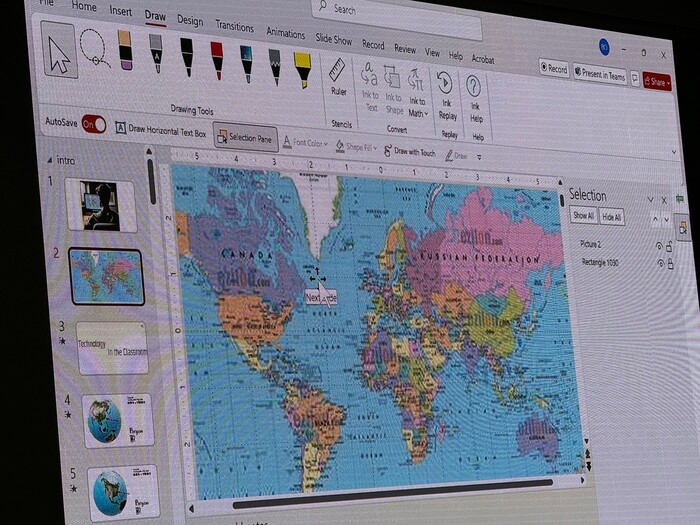Collapse the ribbon with the chevron
This screenshot has height=525, width=700.
click(x=674, y=152)
